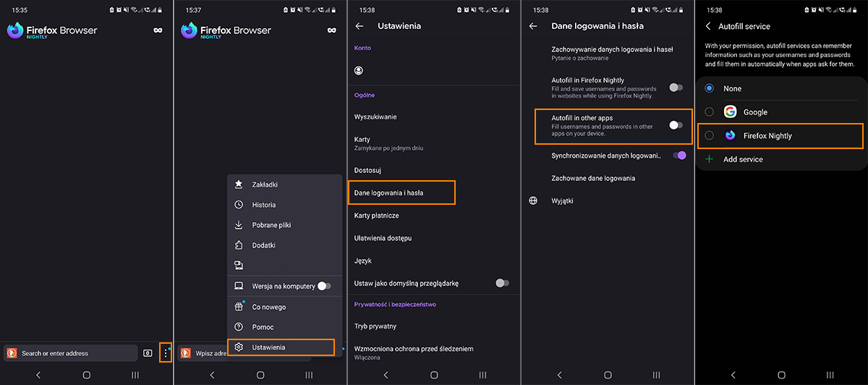Viewport: 868px width, 385px height.
Task: Click the question mark icon beside Pomoc
Action: (x=239, y=327)
